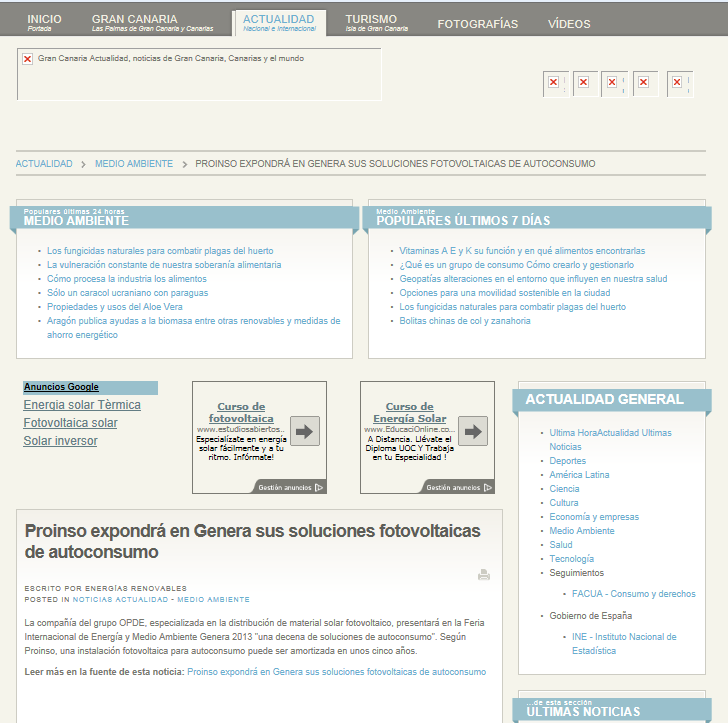Open Tecnología sidebar link
Image resolution: width=728 pixels, height=723 pixels.
(572, 559)
